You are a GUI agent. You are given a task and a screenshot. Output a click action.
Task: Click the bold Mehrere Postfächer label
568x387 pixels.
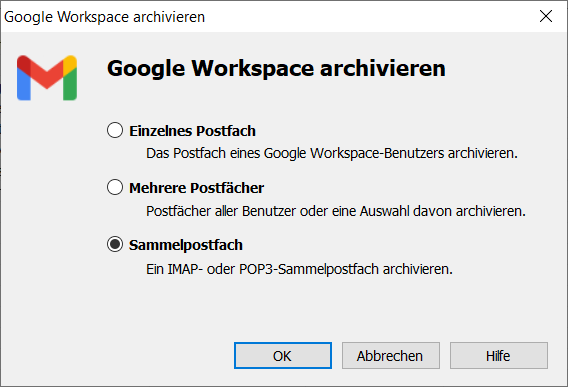click(196, 188)
